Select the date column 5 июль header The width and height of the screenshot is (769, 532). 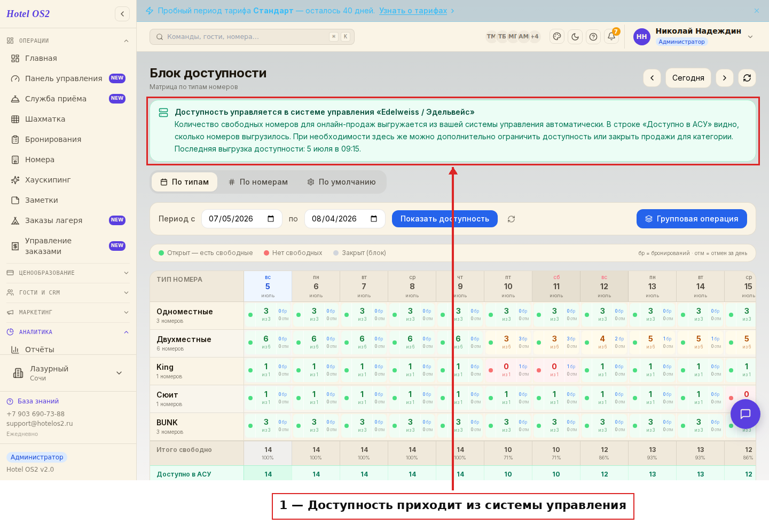[x=268, y=287]
